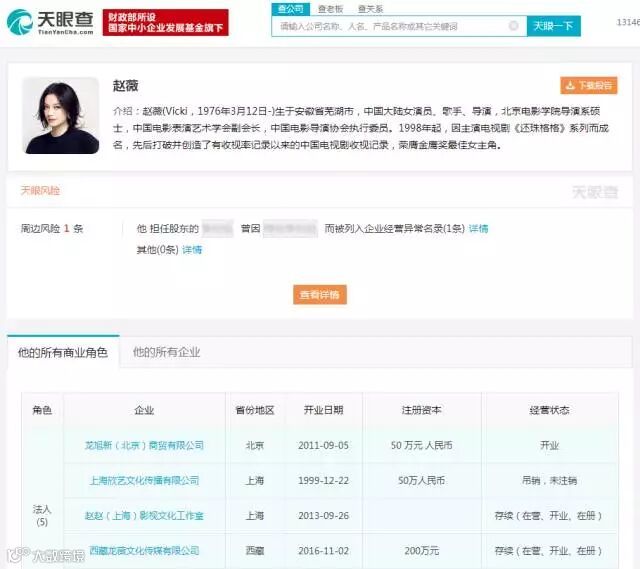Viewport: 640px width, 569px height.
Task: Click the TianYanCha logo
Action: tap(50, 22)
